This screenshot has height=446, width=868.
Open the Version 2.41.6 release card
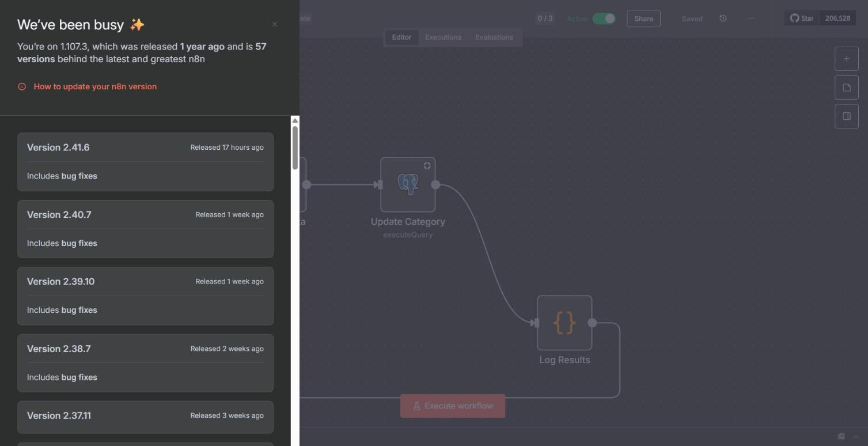point(145,162)
